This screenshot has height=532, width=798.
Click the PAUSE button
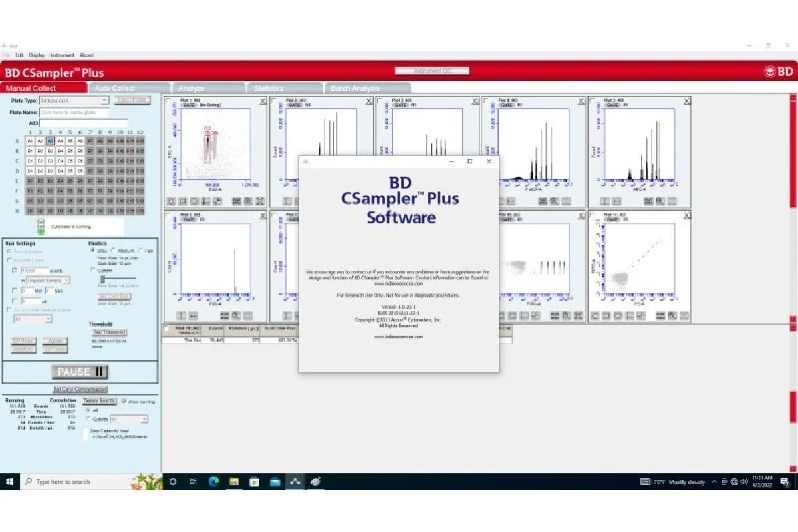[80, 372]
